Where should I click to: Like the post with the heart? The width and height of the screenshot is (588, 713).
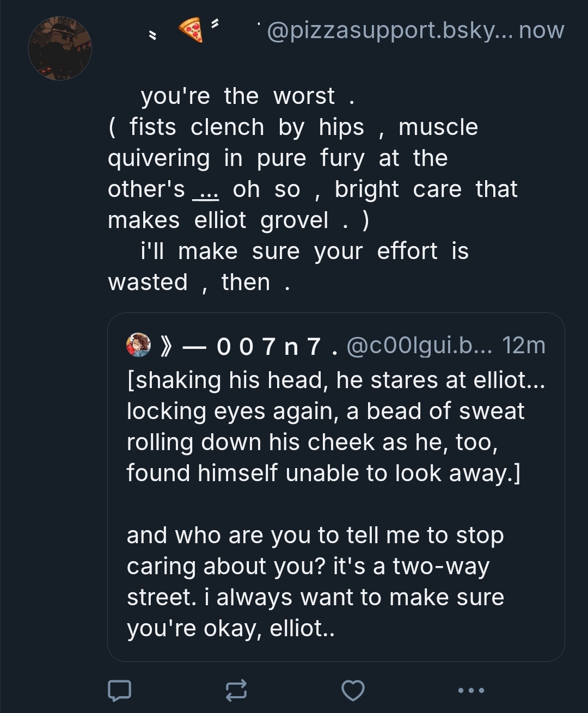(352, 690)
